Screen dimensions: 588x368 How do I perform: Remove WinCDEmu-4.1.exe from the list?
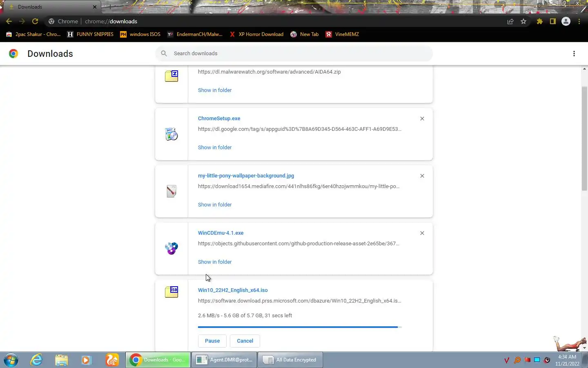pyautogui.click(x=422, y=233)
